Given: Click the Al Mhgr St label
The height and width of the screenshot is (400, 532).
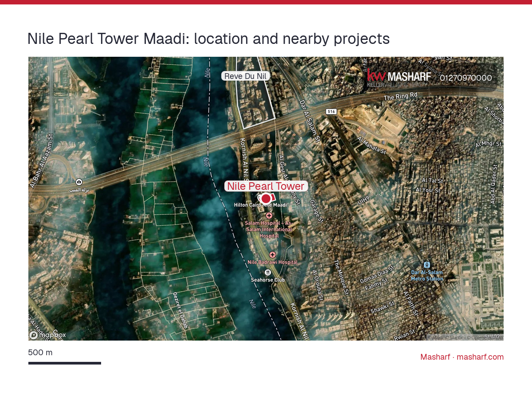Looking at the screenshot, I should click(488, 144).
